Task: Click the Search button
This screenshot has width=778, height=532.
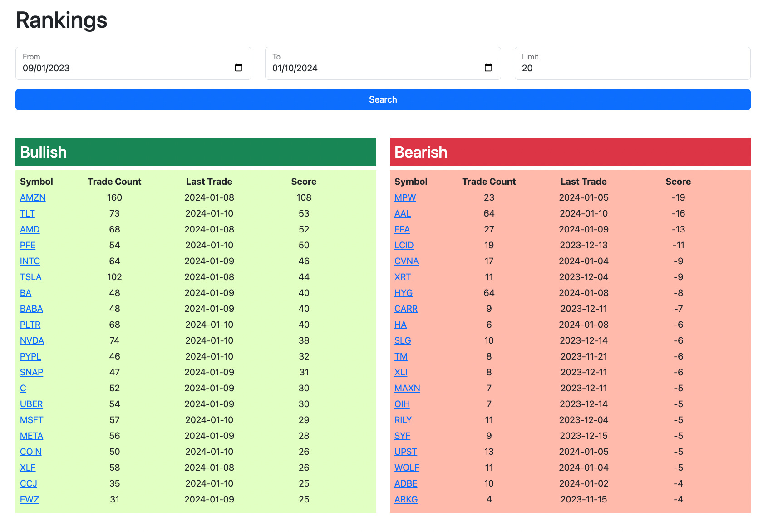Action: (383, 99)
